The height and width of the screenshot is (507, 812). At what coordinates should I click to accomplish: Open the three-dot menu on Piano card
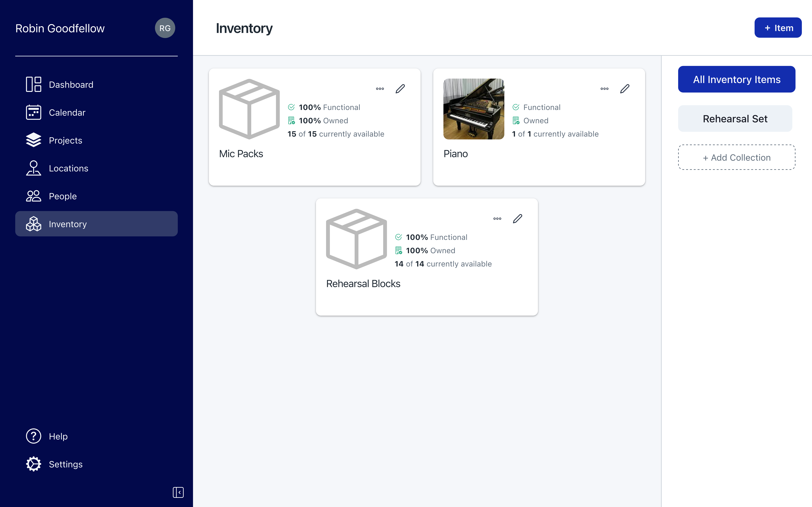tap(604, 89)
